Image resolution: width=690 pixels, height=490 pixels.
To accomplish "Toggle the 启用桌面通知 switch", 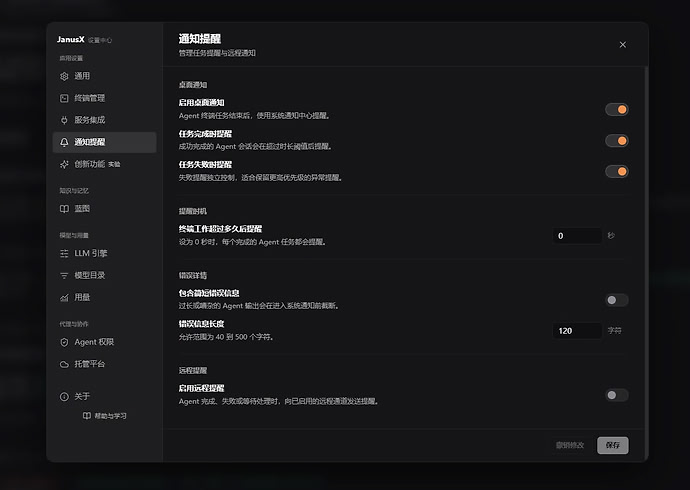I will tap(617, 110).
